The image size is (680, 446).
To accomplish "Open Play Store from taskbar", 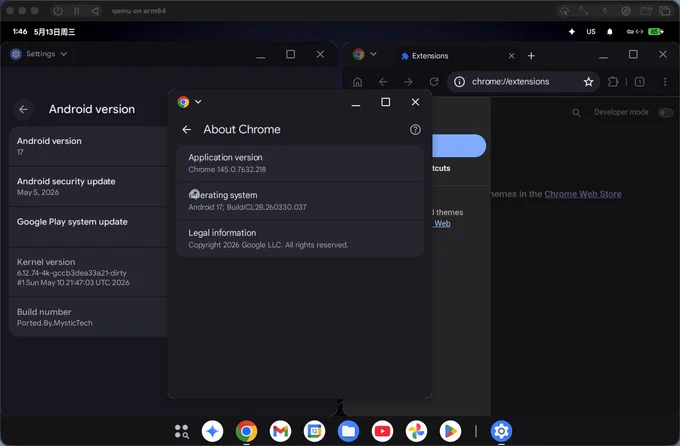I will click(450, 431).
